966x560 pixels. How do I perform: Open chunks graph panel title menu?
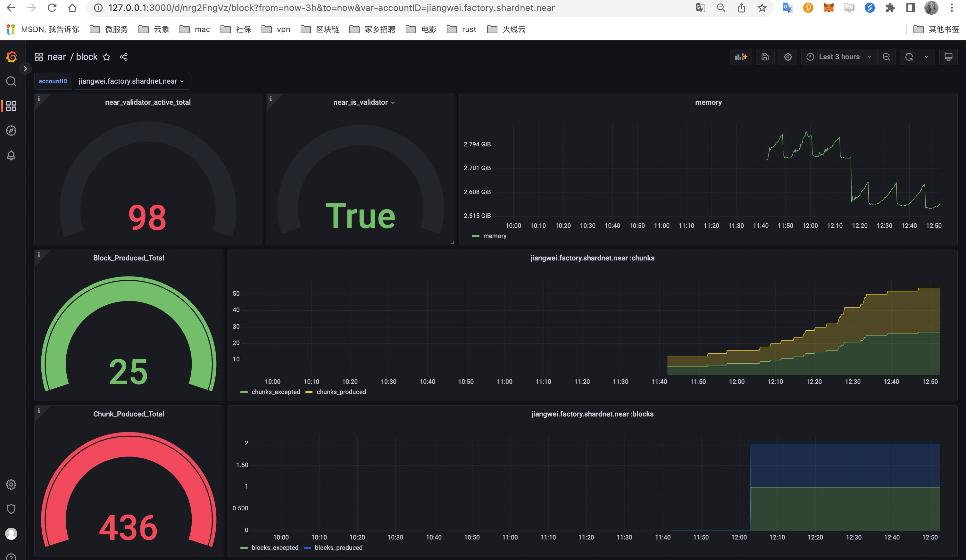click(x=592, y=258)
